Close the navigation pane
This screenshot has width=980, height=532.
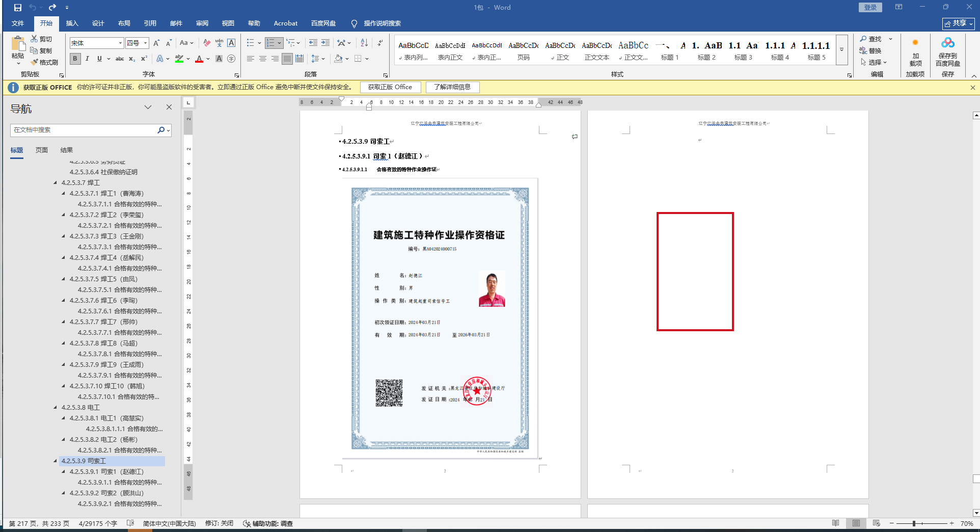coord(169,107)
